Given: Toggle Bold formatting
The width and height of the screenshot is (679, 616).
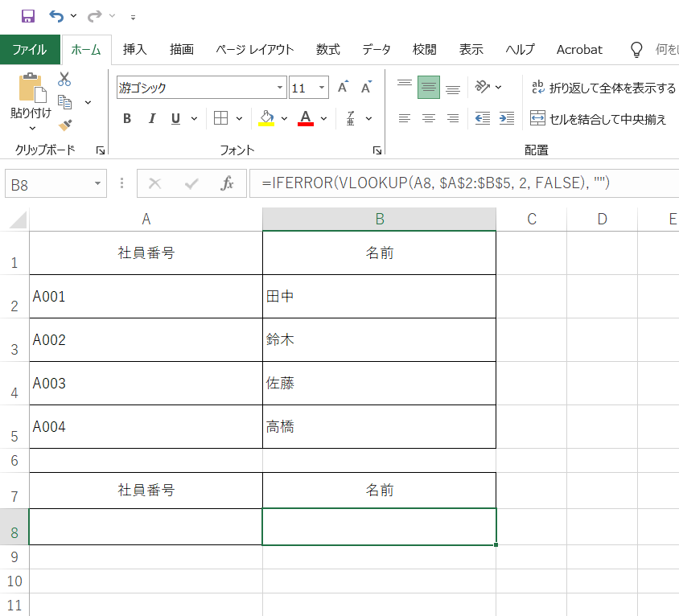Looking at the screenshot, I should click(x=127, y=119).
